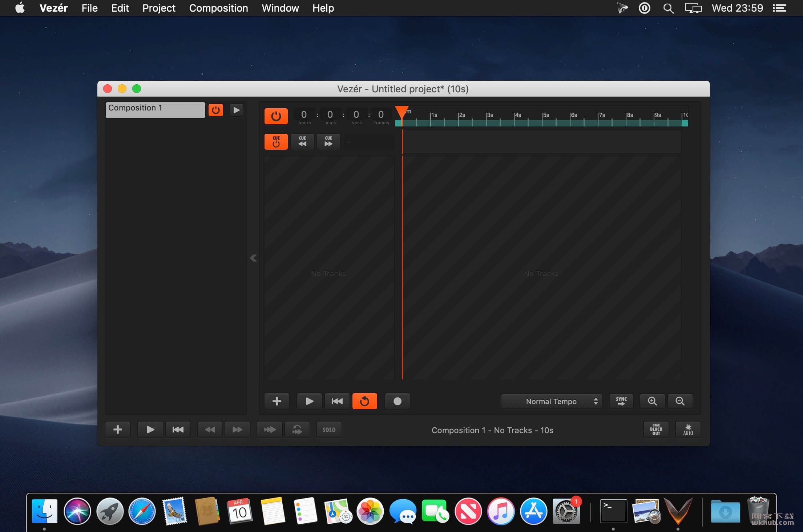Image resolution: width=803 pixels, height=532 pixels.
Task: Open Messages from the dock
Action: (x=403, y=511)
